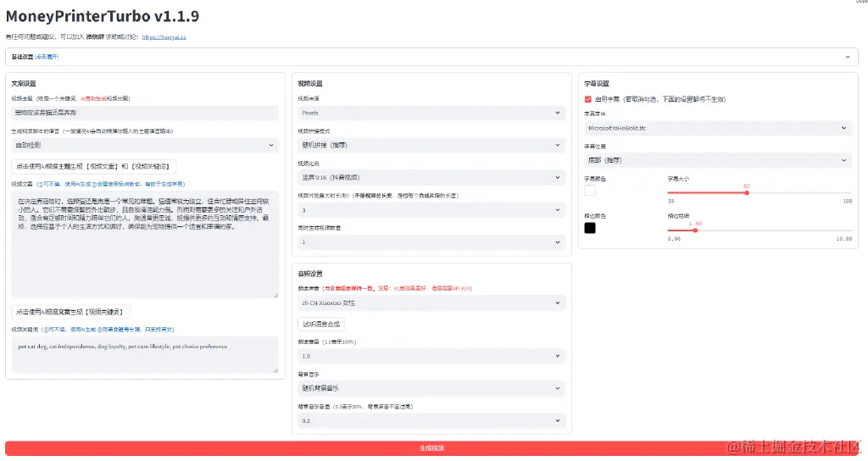
Task: Open the video concat mode dropdown 随机拼接
Action: pos(431,145)
